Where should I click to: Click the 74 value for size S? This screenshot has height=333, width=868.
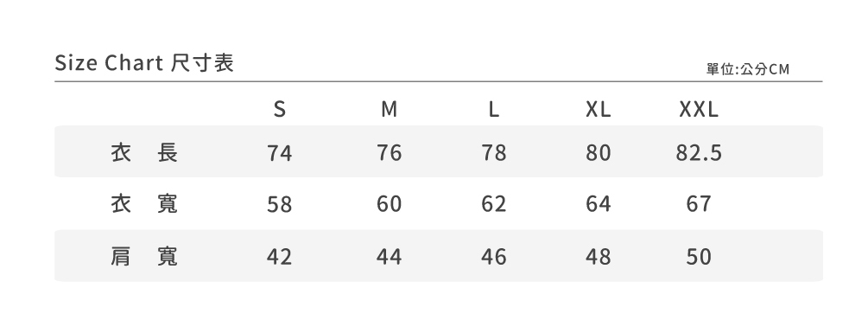[280, 152]
